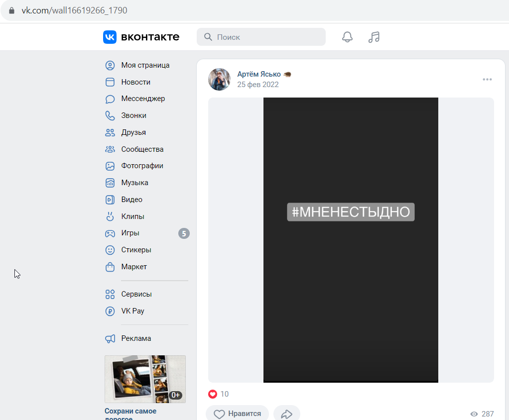Click the Моя страница profile icon
This screenshot has width=509, height=420.
click(110, 65)
